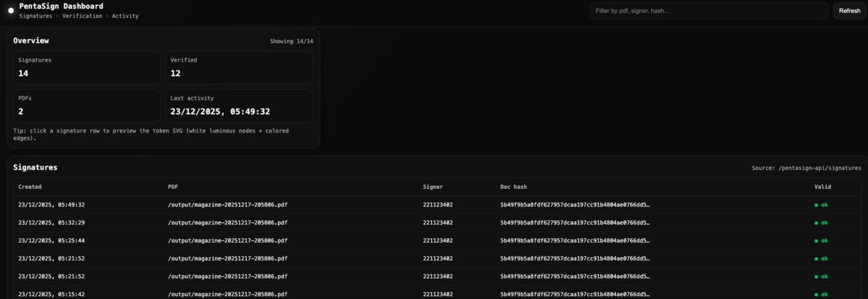Click the Overview panel heading
The image size is (868, 299).
coord(31,41)
